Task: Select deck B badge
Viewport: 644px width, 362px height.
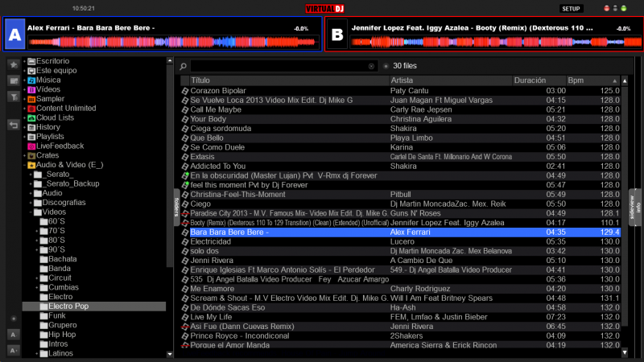Action: click(x=337, y=35)
